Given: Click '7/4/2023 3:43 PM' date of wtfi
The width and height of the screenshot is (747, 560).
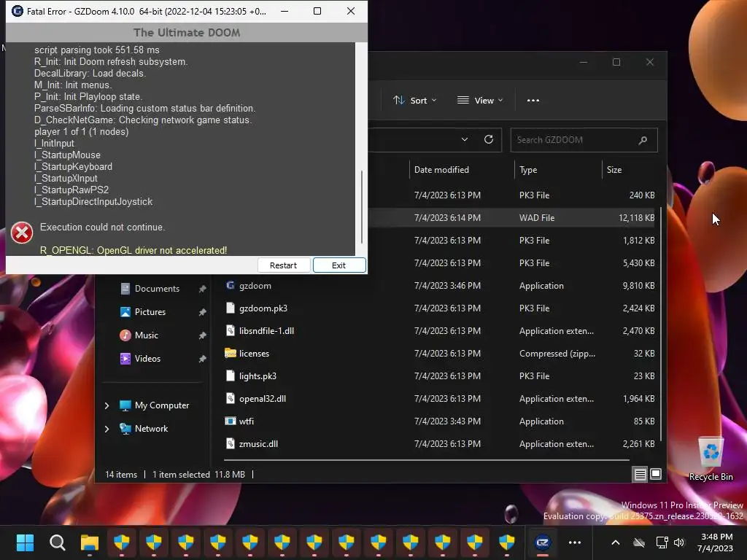Looking at the screenshot, I should 447,421.
